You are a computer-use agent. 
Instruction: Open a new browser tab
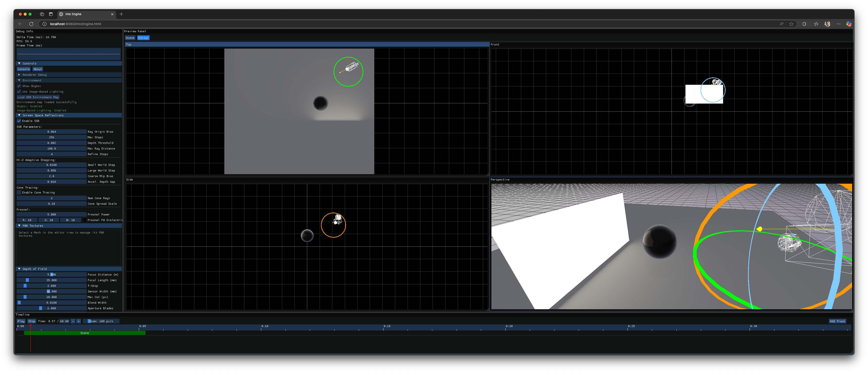click(121, 14)
